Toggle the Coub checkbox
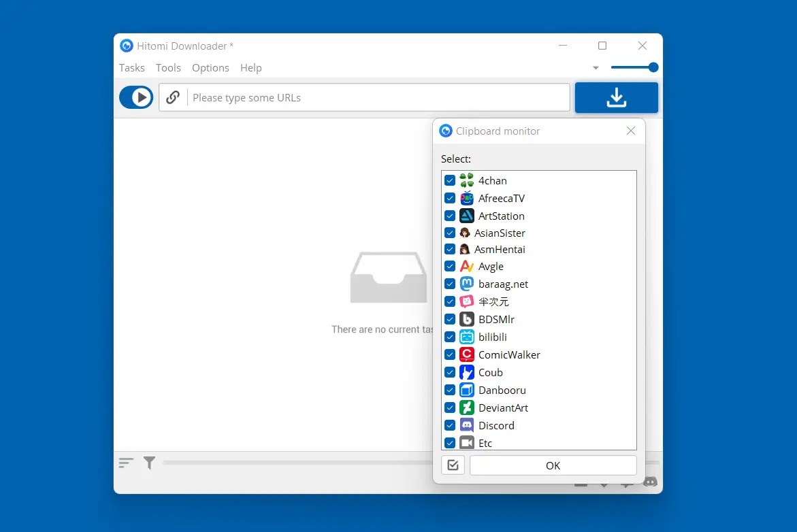This screenshot has height=532, width=797. pos(450,372)
